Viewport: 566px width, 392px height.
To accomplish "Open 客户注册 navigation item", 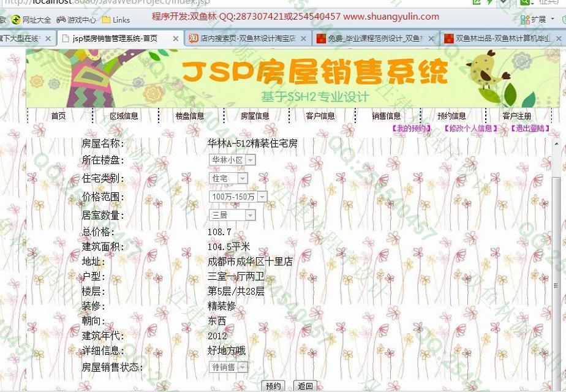I will click(x=517, y=116).
